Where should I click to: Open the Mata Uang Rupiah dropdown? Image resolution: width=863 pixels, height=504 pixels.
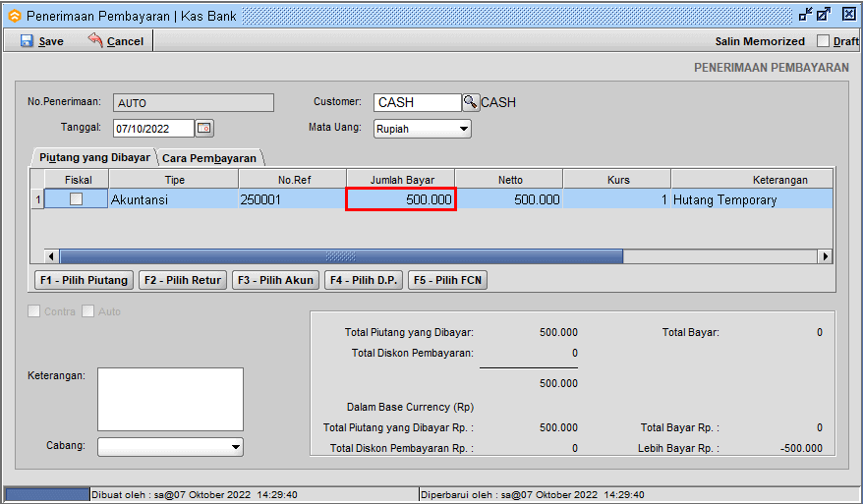pos(422,129)
